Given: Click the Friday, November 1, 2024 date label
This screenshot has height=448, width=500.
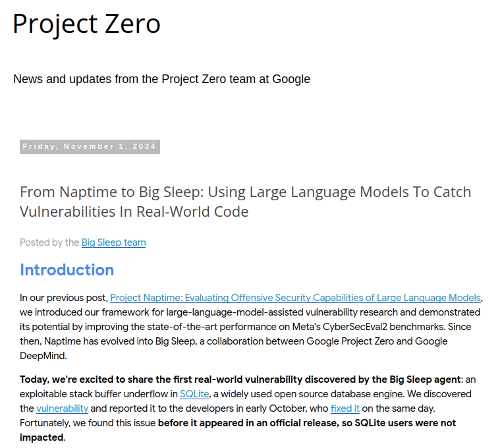Looking at the screenshot, I should 90,147.
